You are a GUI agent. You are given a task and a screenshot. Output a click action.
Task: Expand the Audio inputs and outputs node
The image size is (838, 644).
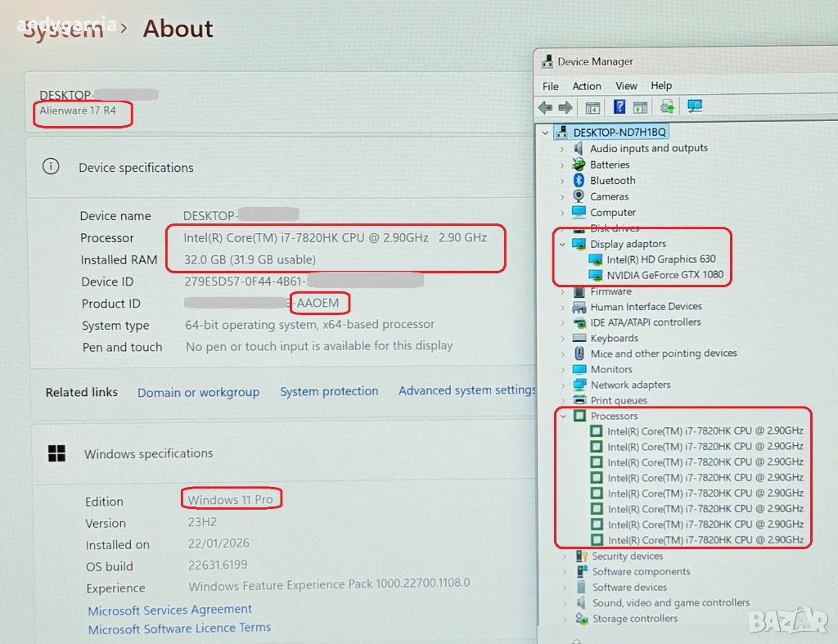click(x=562, y=149)
